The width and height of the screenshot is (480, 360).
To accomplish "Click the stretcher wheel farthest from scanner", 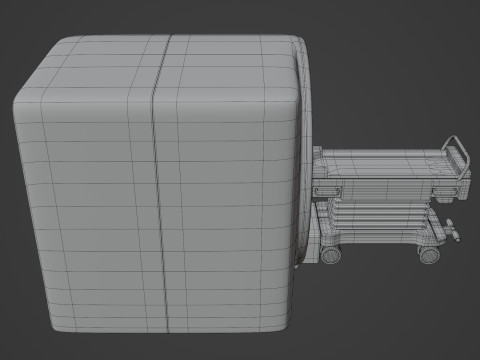I will (429, 255).
